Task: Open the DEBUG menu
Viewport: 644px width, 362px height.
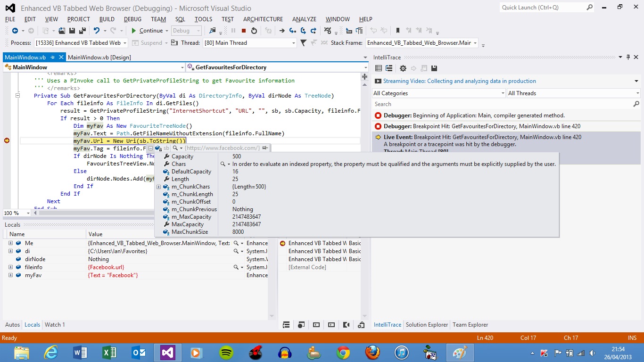Action: coord(132,19)
